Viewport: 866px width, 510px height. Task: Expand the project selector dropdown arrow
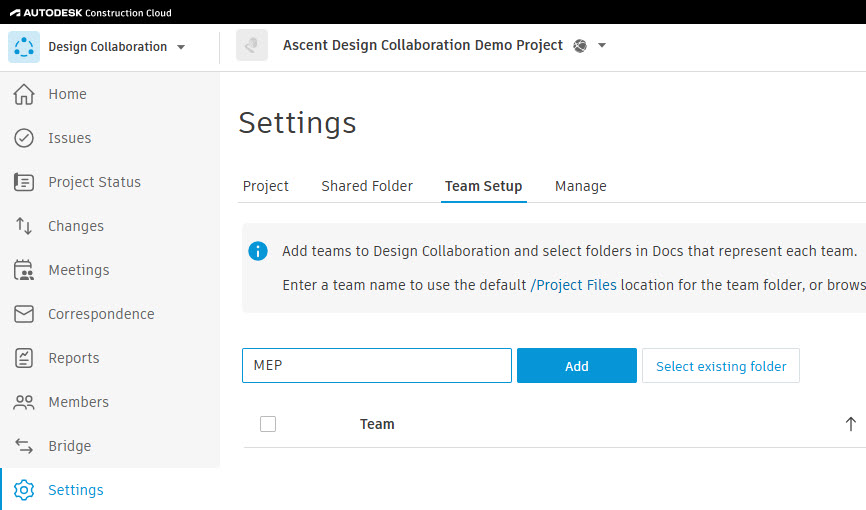click(602, 46)
